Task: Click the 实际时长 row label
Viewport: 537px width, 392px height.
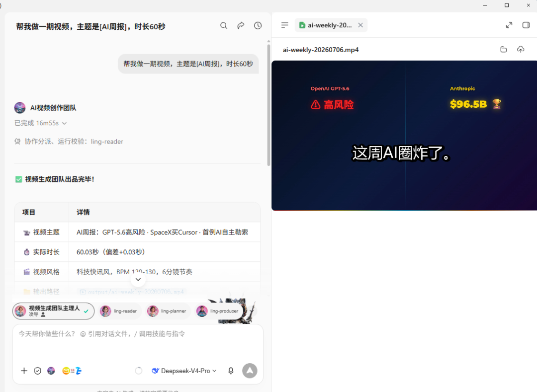Action: coord(41,252)
